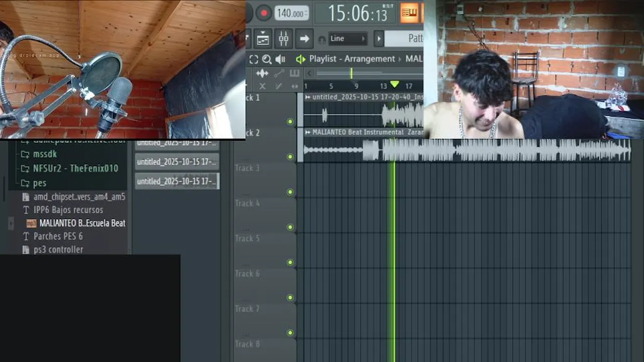Click the browser collapse arrow at left edge
Screen dimensions: 644x362
coord(11,223)
